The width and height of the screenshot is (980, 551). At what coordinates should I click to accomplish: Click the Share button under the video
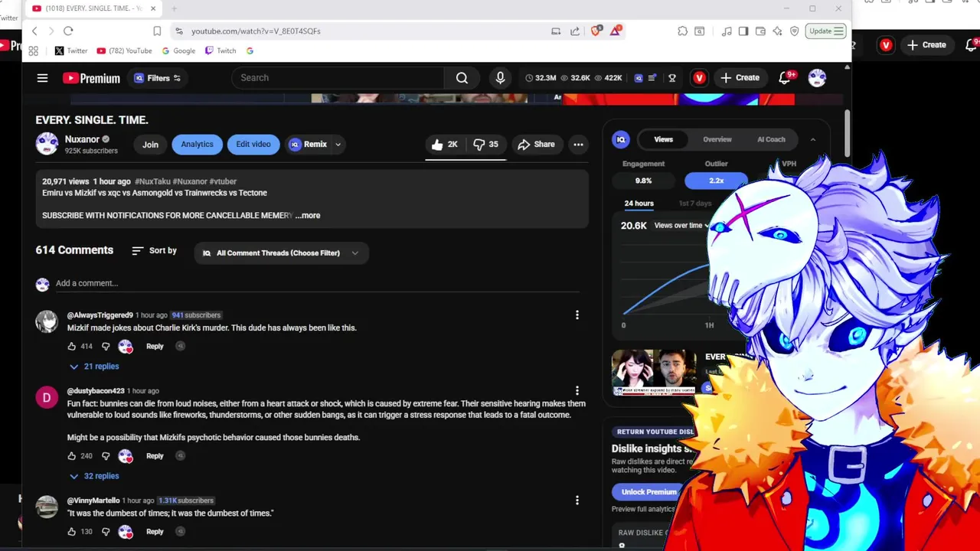[536, 144]
